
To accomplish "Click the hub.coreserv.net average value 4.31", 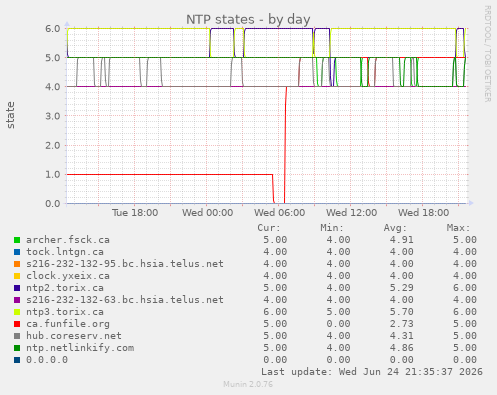I will (x=401, y=336).
